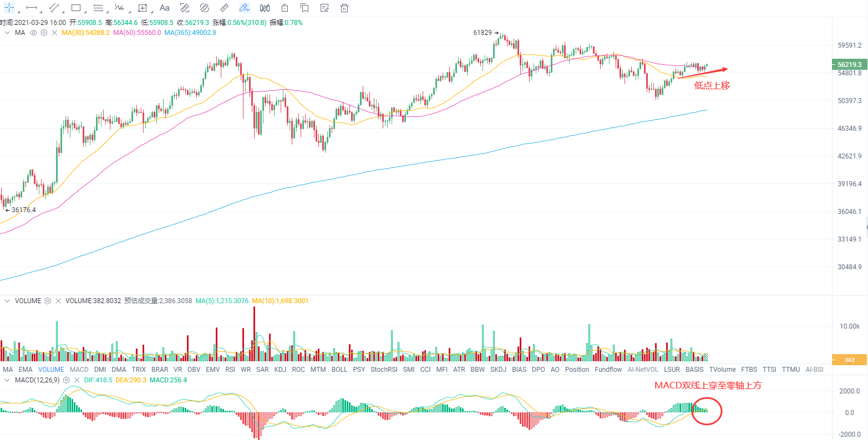868x440 pixels.
Task: Select the crosshair cursor tool
Action: 9,8
